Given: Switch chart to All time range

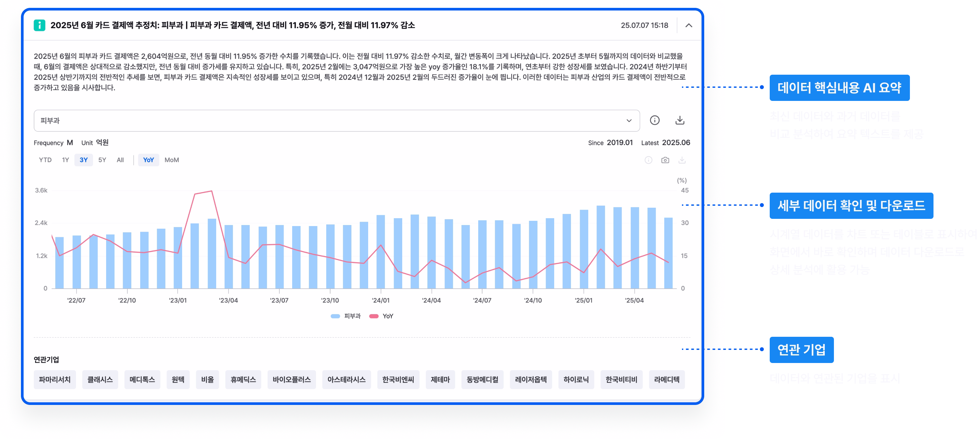Looking at the screenshot, I should click(x=120, y=160).
